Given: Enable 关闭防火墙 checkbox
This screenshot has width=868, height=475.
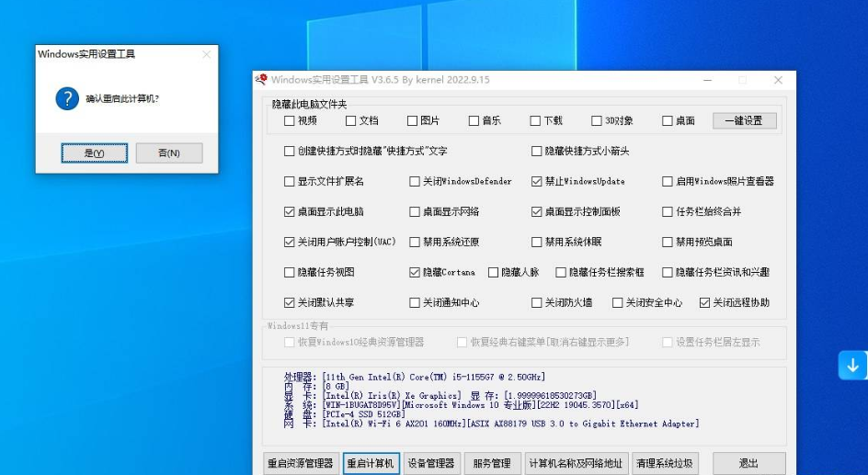Looking at the screenshot, I should 536,302.
